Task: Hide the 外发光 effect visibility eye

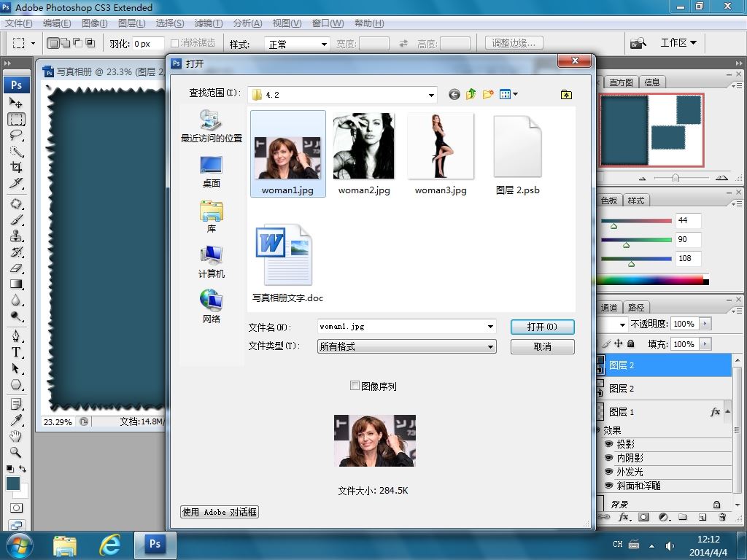Action: tap(608, 472)
